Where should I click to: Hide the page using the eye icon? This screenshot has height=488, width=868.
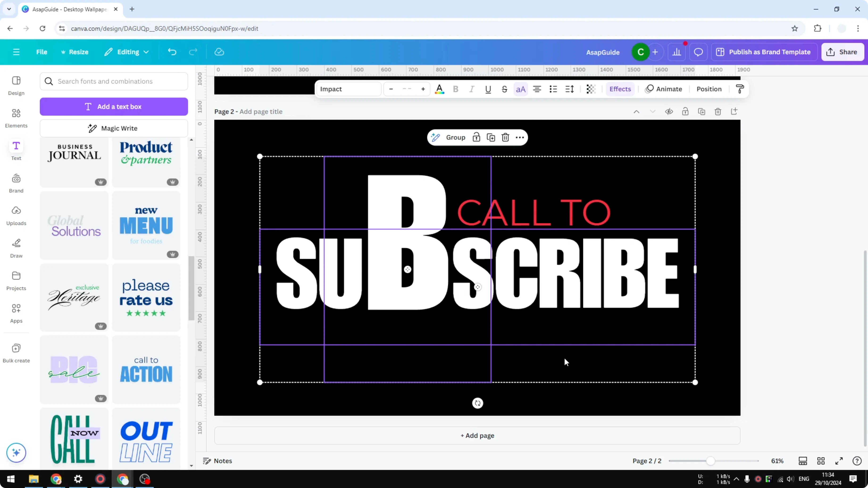point(669,112)
